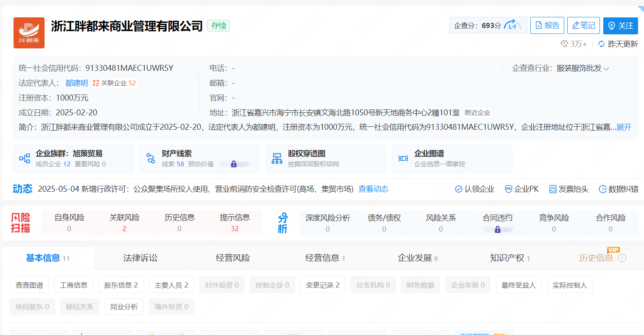644x335 pixels.
Task: Open 风险关系 analysis item
Action: tap(441, 223)
